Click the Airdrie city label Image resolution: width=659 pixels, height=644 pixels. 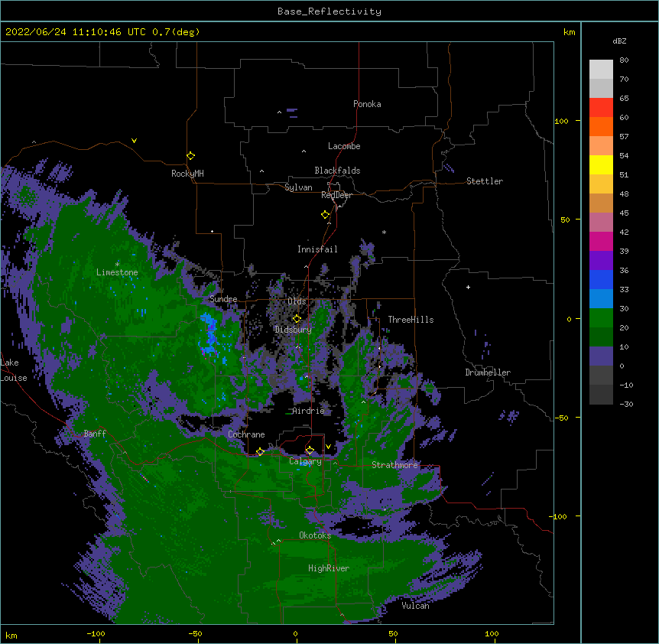308,411
